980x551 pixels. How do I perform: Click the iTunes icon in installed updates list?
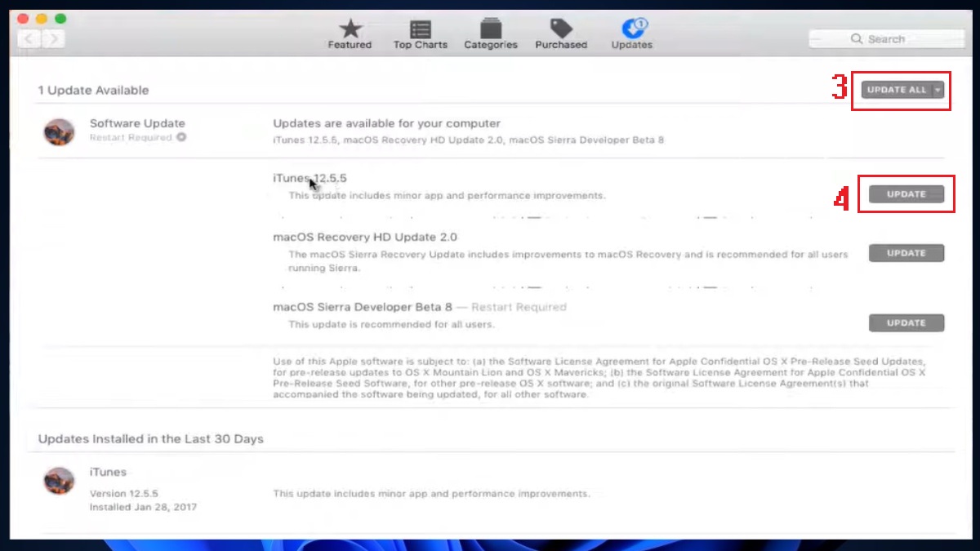(x=58, y=480)
